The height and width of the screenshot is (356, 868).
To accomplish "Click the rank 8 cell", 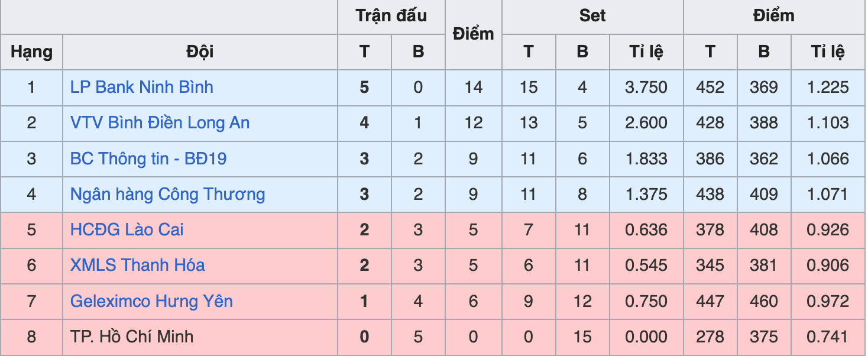I will coord(31,337).
